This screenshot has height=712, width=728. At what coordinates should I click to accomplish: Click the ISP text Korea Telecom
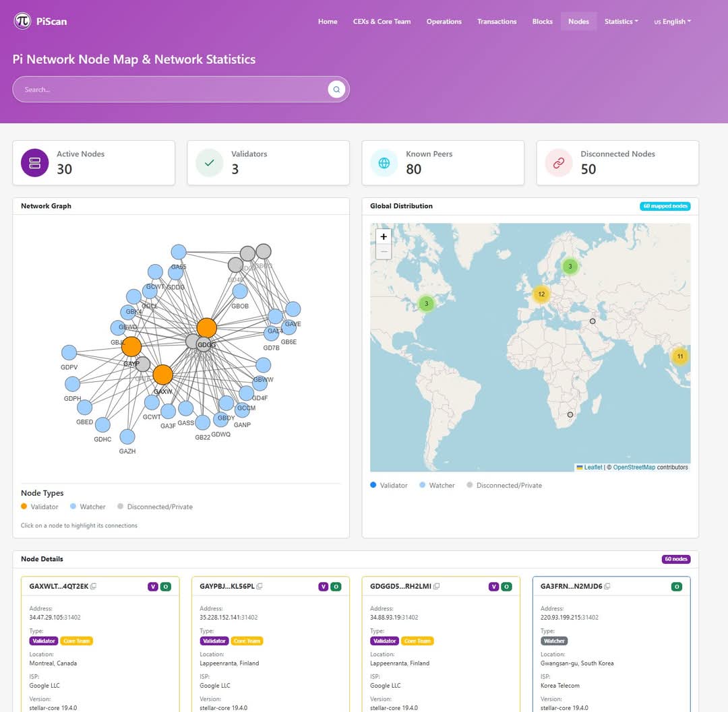pyautogui.click(x=560, y=686)
